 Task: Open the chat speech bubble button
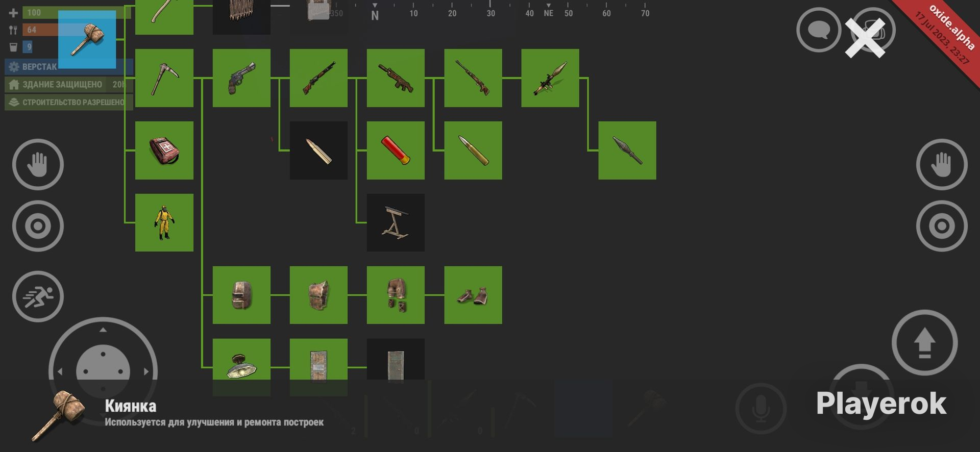pos(819,30)
